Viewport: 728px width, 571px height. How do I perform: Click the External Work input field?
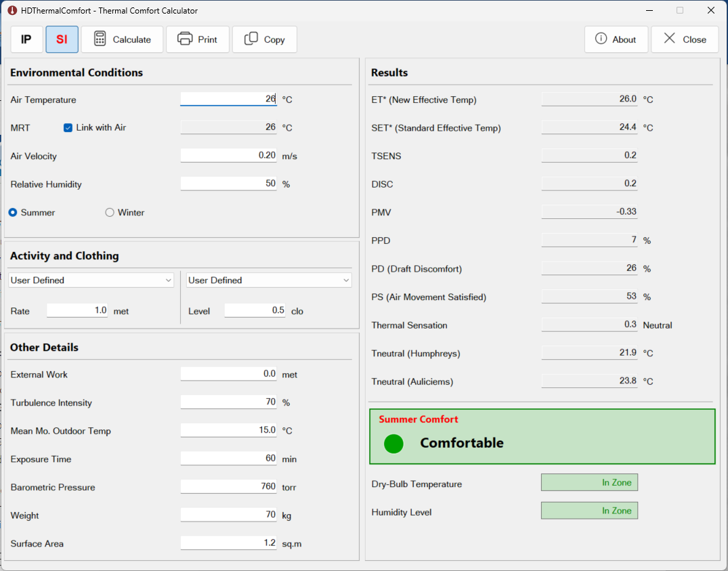tap(228, 374)
